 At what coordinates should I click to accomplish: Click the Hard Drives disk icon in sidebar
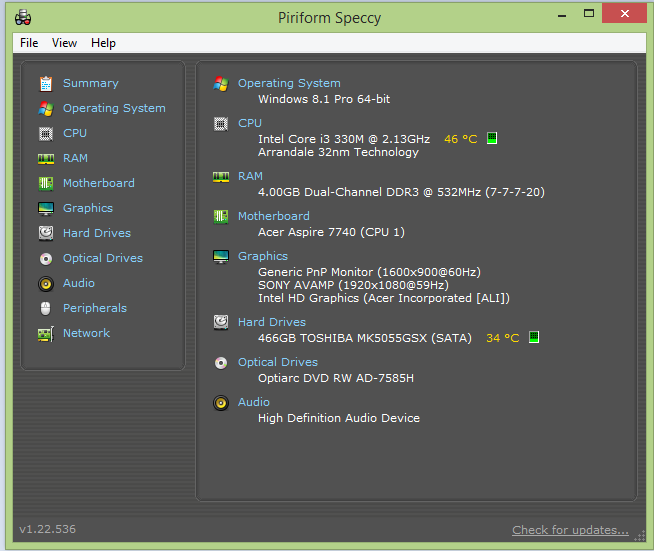pos(46,233)
